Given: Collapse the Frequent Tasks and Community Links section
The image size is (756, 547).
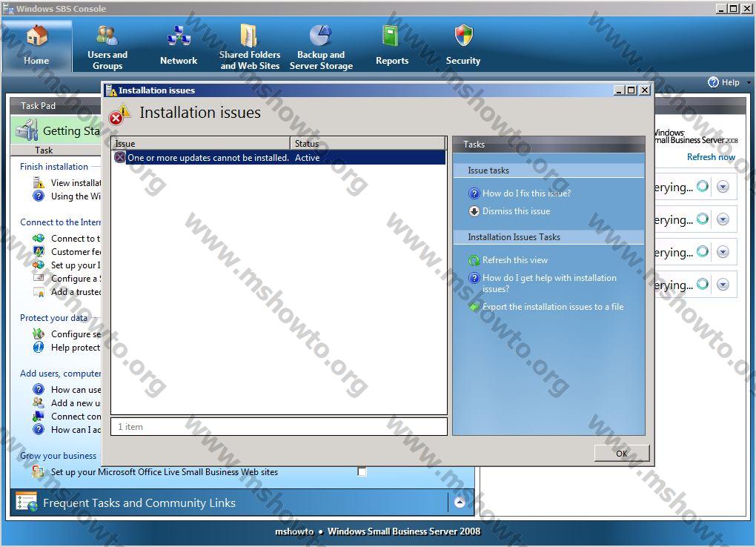Looking at the screenshot, I should (x=460, y=503).
